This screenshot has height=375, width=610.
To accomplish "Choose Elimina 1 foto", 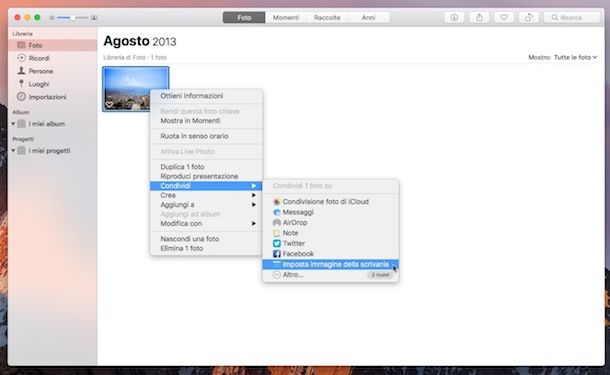I will 206,248.
